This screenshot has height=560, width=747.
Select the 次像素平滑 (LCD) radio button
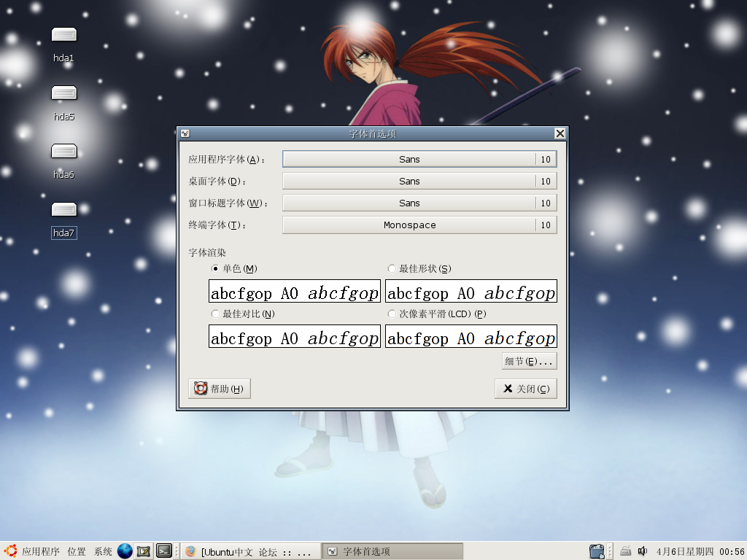pos(392,314)
